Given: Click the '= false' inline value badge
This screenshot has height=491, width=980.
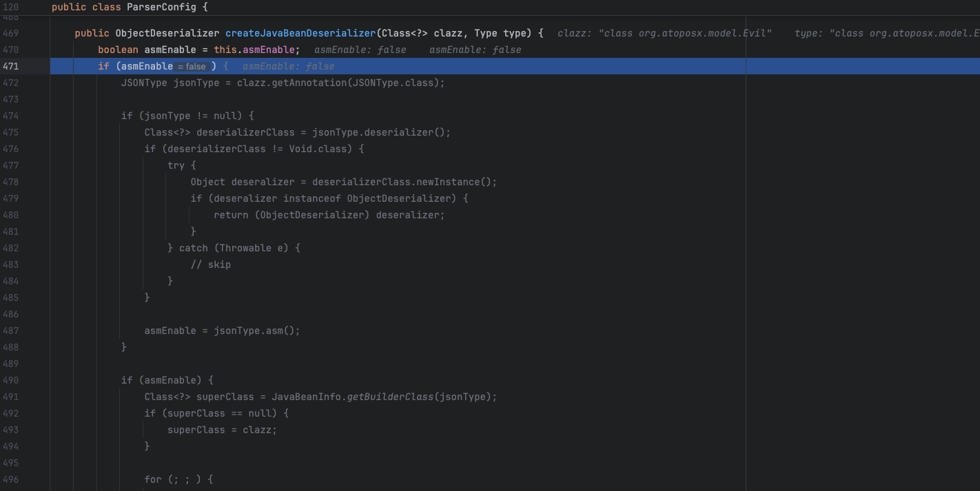Looking at the screenshot, I should point(193,67).
